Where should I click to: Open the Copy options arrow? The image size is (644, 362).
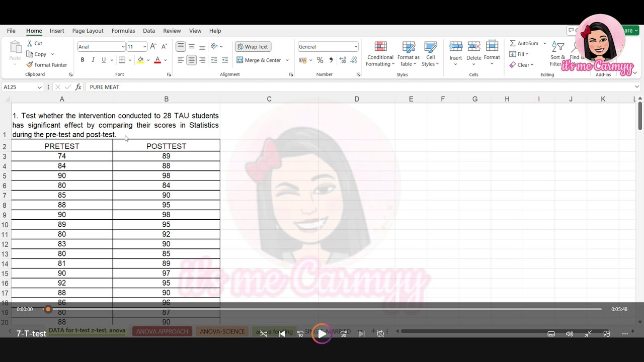tap(52, 54)
